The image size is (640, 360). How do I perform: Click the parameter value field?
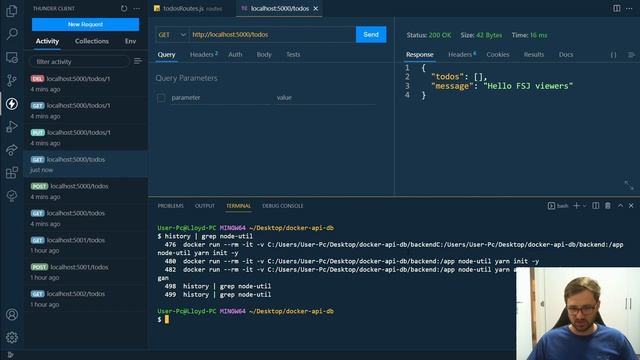click(325, 98)
